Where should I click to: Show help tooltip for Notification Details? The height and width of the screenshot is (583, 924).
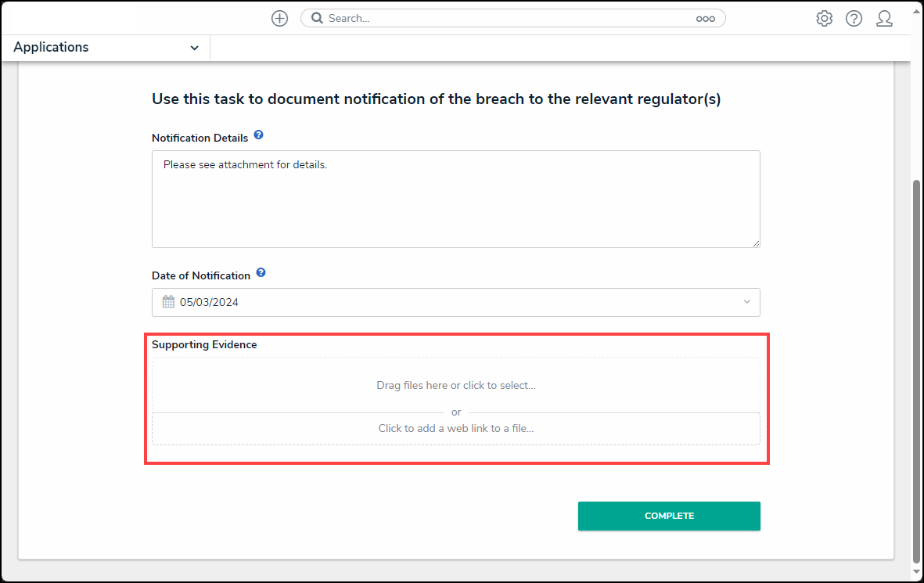pos(258,135)
